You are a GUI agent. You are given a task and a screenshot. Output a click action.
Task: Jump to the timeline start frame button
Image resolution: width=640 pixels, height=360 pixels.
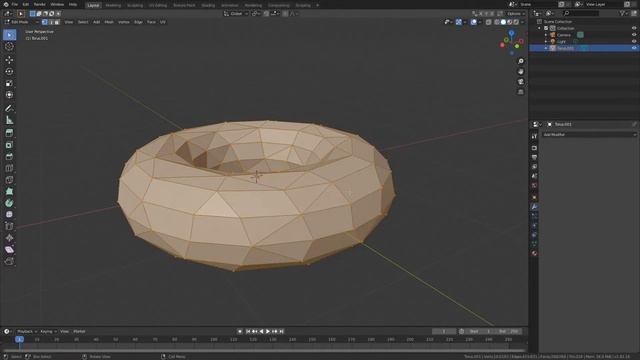[x=248, y=331]
